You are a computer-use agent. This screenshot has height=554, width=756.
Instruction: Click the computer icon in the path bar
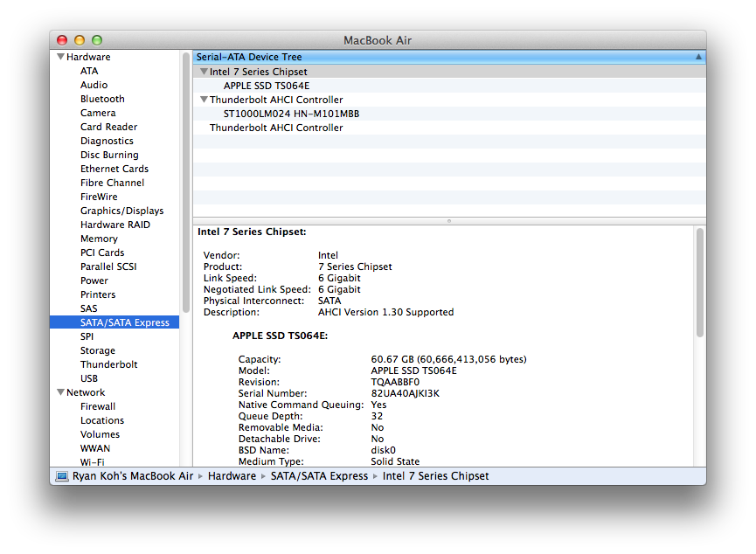click(x=62, y=476)
